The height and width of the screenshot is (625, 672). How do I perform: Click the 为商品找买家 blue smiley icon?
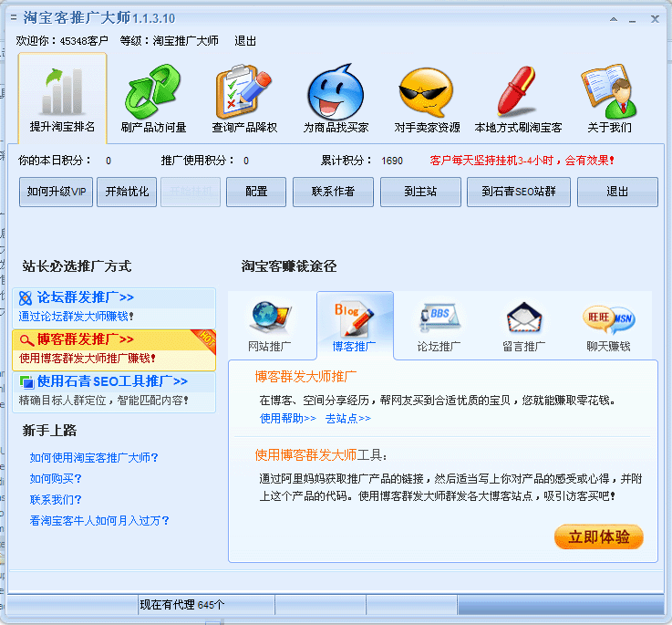point(336,92)
